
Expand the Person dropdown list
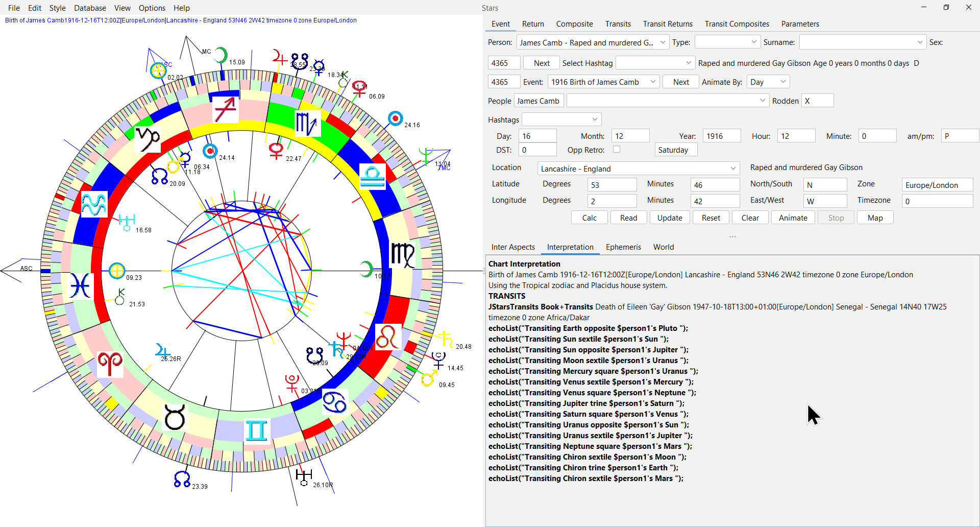click(663, 42)
